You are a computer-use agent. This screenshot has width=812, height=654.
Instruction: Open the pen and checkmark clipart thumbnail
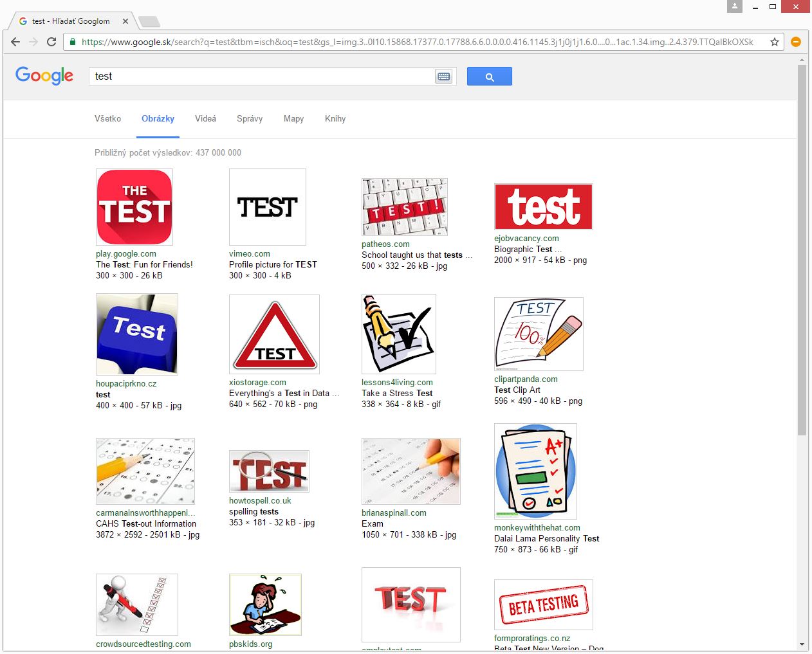399,334
